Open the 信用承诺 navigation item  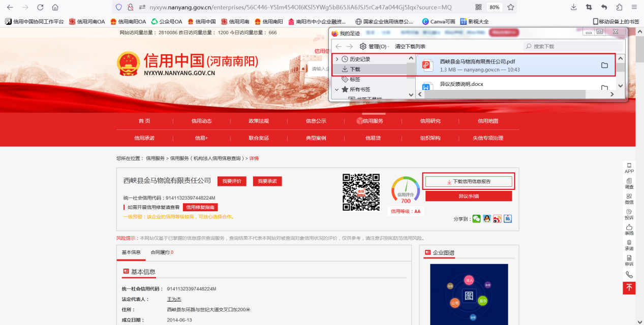[x=144, y=138]
